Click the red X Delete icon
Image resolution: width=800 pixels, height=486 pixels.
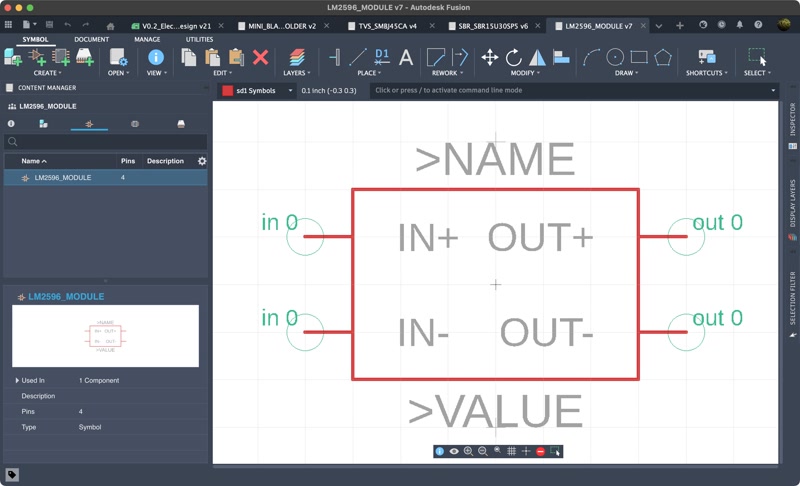[260, 57]
